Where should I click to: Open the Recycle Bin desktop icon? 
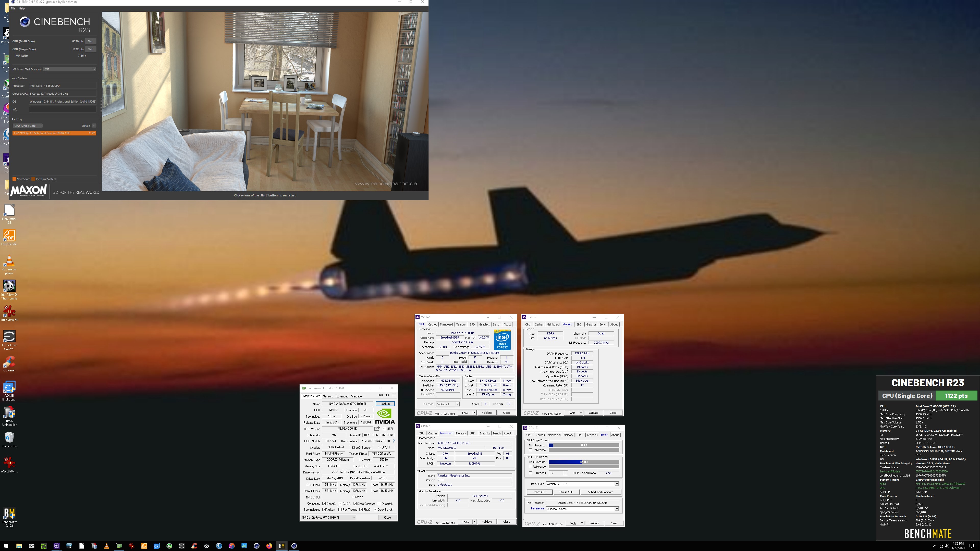tap(9, 440)
